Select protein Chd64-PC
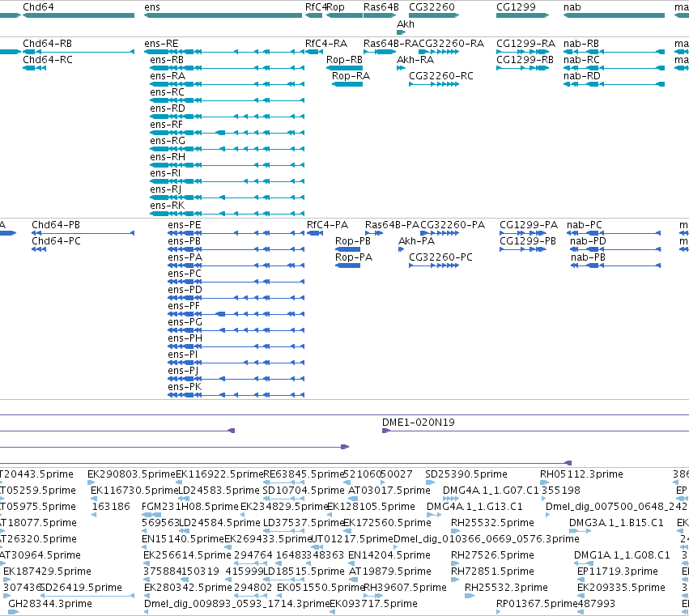Image resolution: width=689 pixels, height=616 pixels. [56, 241]
